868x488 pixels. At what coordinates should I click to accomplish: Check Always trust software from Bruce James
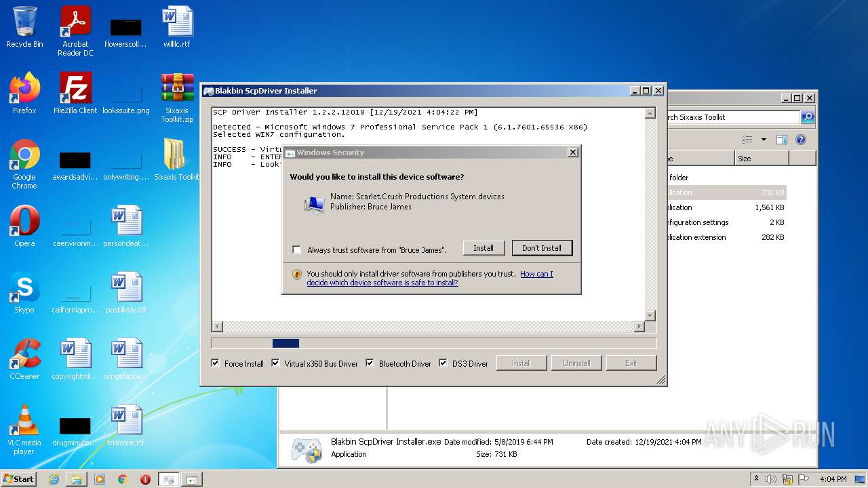[x=296, y=250]
